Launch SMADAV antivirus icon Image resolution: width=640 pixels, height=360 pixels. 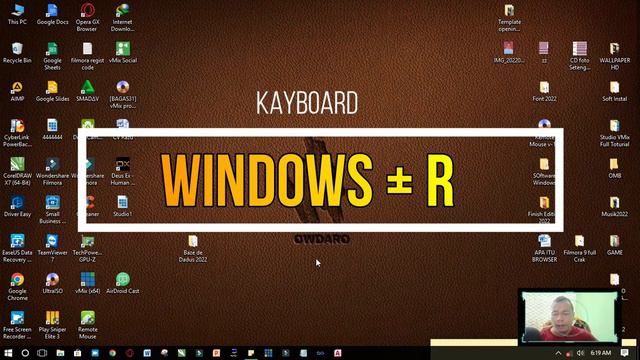click(x=87, y=91)
